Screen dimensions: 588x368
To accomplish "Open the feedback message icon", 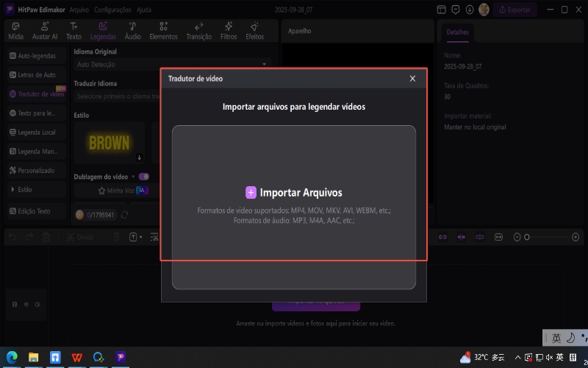I will [x=456, y=10].
